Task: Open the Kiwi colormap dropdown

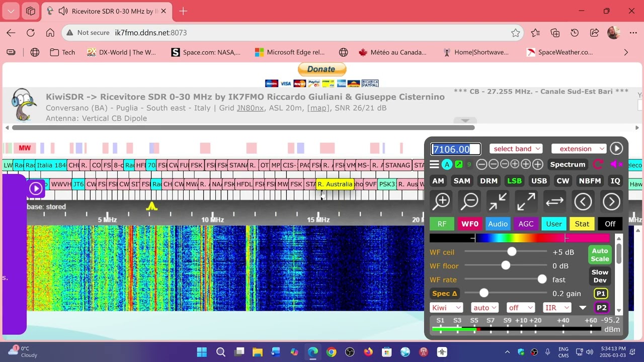Action: pyautogui.click(x=446, y=308)
